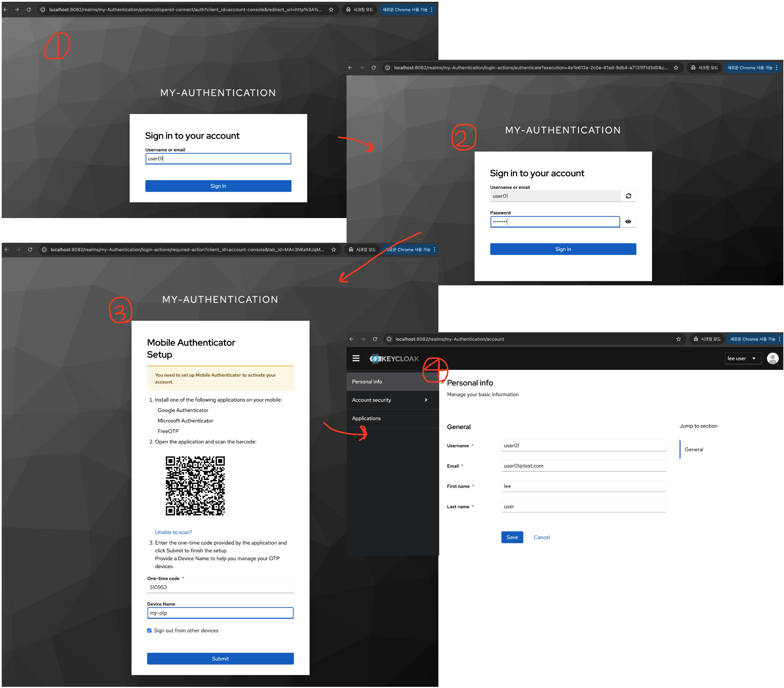This screenshot has width=784, height=688.
Task: Click the user avatar icon
Action: (772, 358)
